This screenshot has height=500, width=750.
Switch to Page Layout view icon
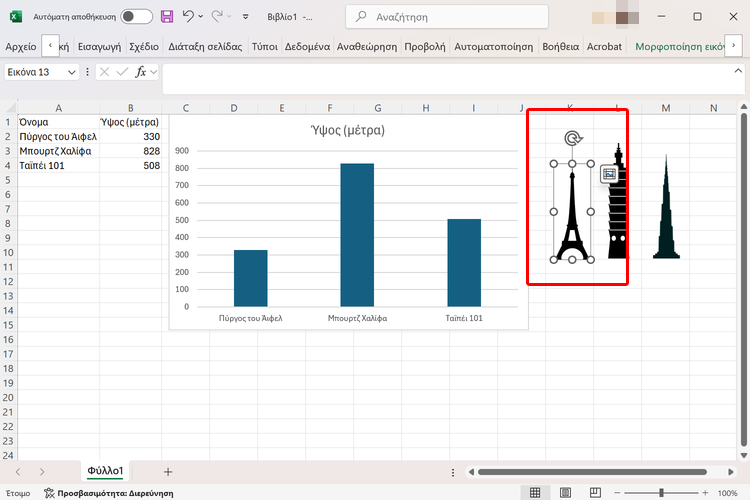[565, 492]
